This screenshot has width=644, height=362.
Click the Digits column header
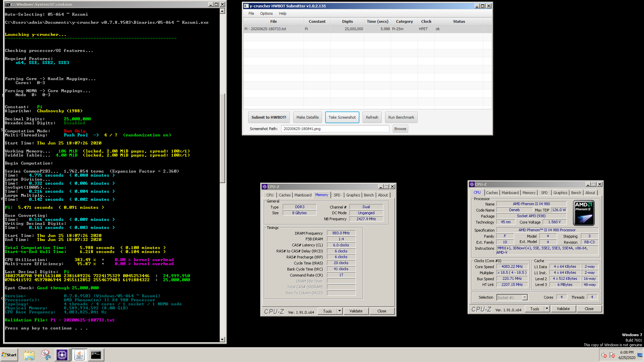pyautogui.click(x=347, y=21)
